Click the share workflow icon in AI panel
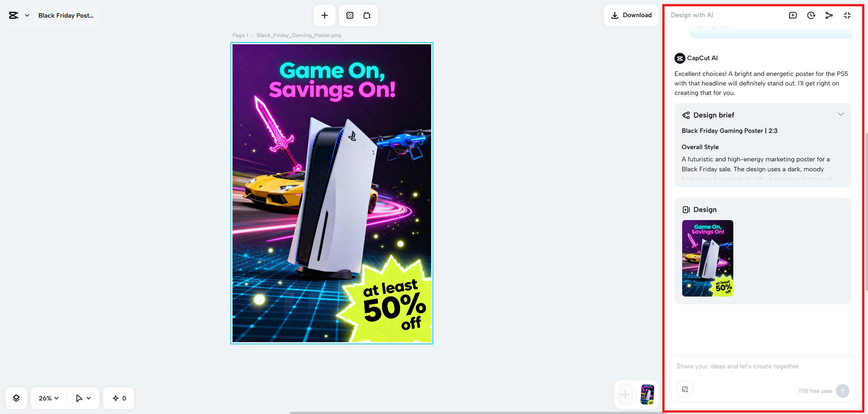 click(829, 15)
